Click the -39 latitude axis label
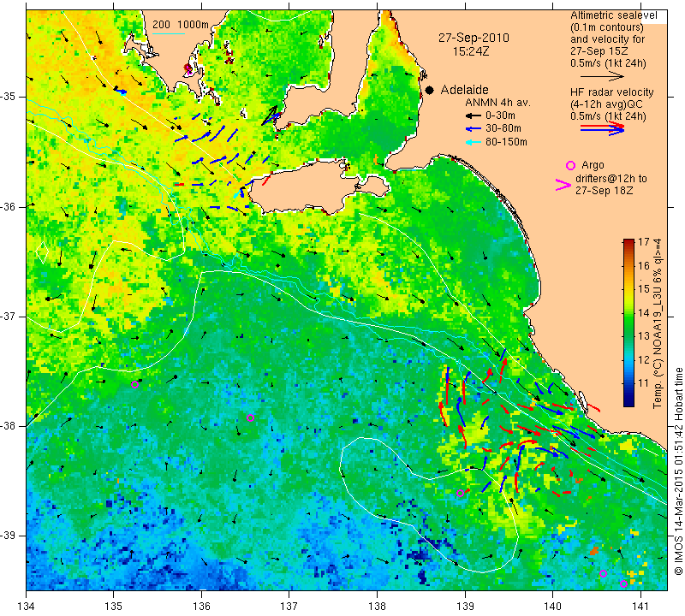 9,536
